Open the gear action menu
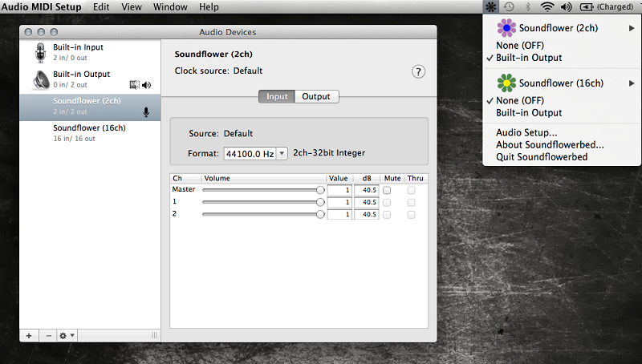642x364 pixels. point(67,336)
